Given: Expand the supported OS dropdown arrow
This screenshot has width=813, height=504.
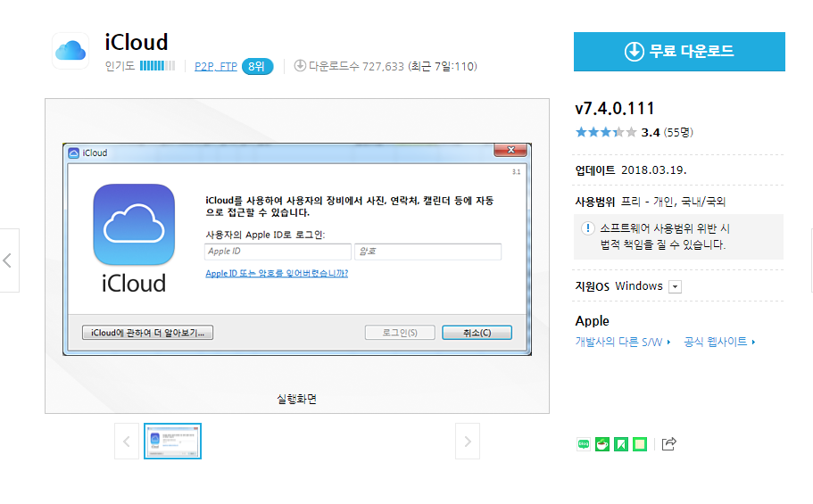Looking at the screenshot, I should (x=675, y=286).
